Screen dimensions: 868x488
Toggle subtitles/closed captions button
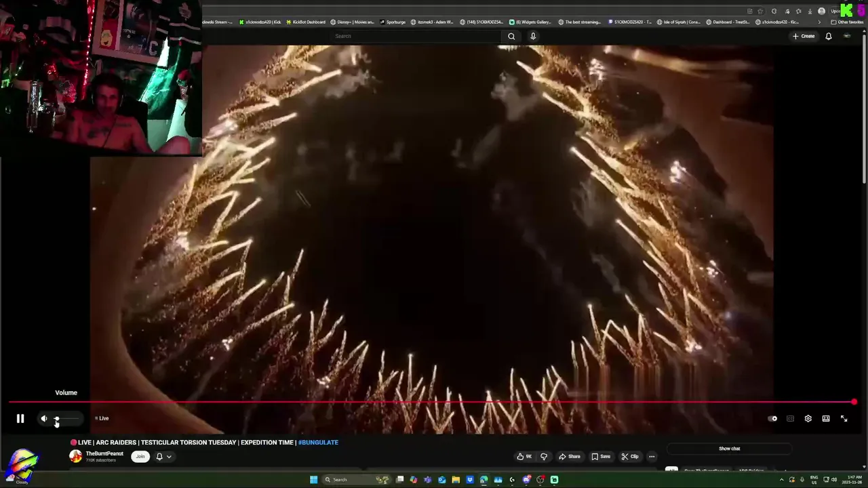coord(790,419)
